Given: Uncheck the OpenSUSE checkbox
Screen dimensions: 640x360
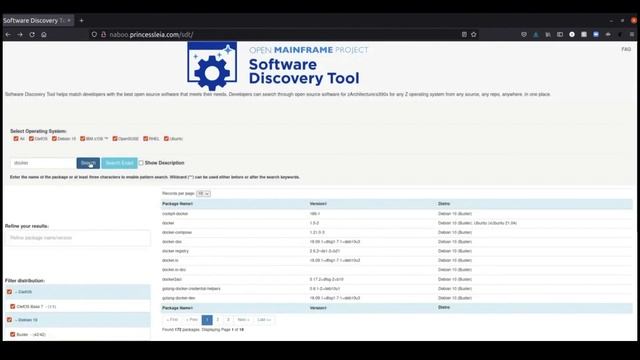Looking at the screenshot, I should (x=115, y=139).
